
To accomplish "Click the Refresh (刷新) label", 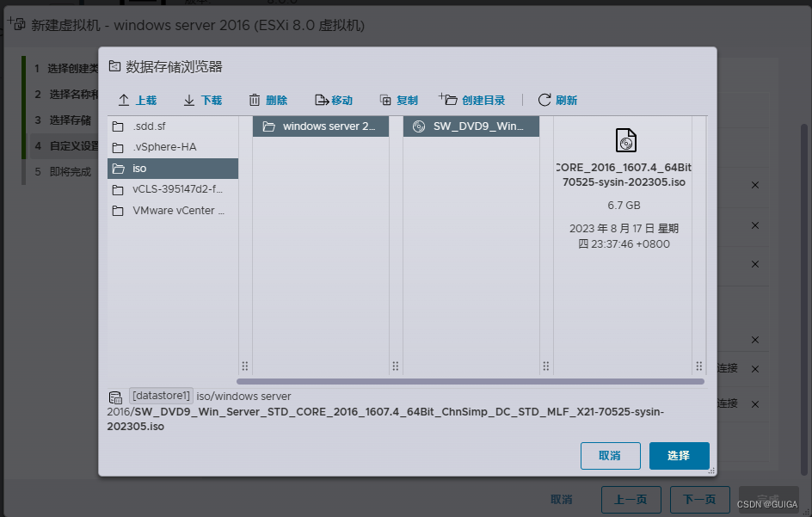I will pos(567,101).
